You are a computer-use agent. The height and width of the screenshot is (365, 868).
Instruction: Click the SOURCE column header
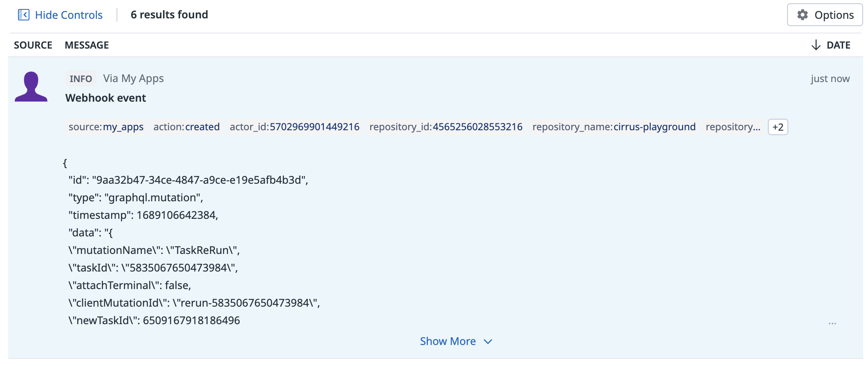point(33,45)
